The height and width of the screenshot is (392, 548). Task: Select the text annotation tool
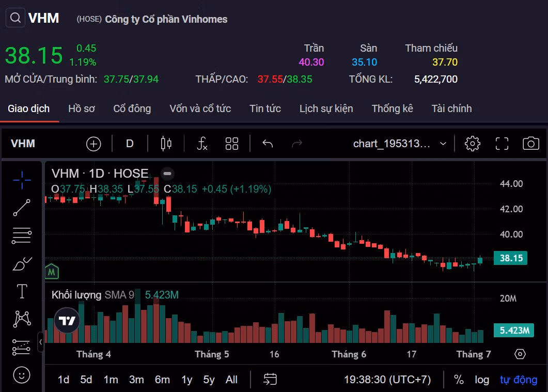[22, 291]
